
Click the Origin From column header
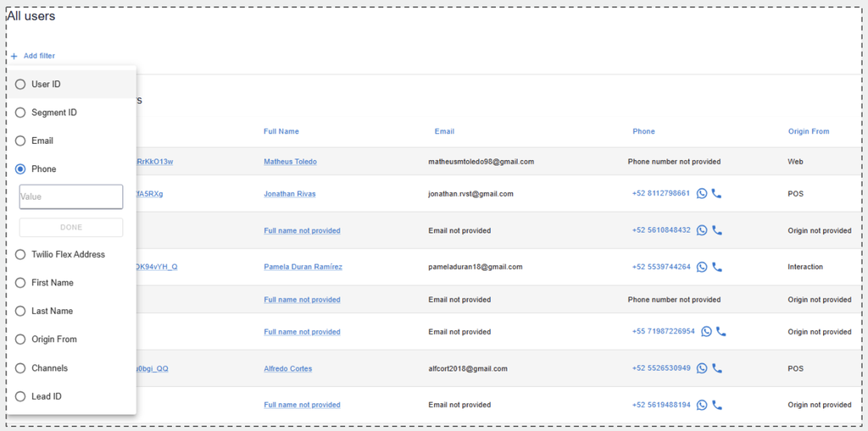[808, 131]
